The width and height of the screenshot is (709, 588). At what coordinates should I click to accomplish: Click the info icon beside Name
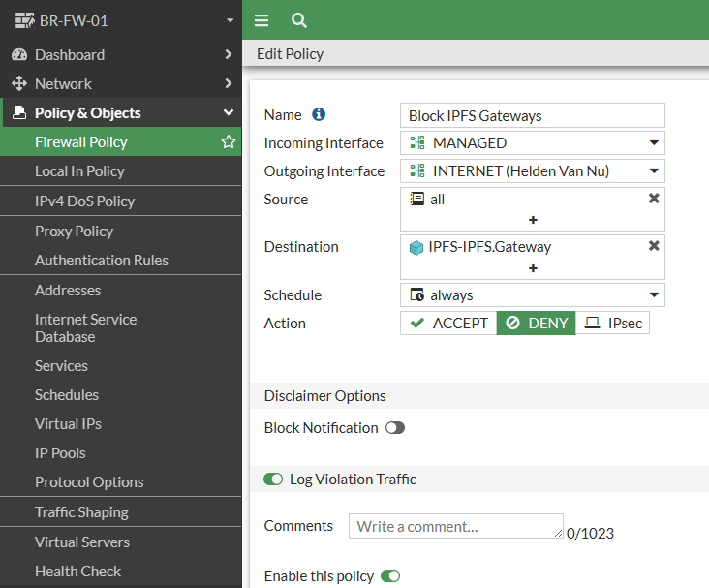(319, 115)
